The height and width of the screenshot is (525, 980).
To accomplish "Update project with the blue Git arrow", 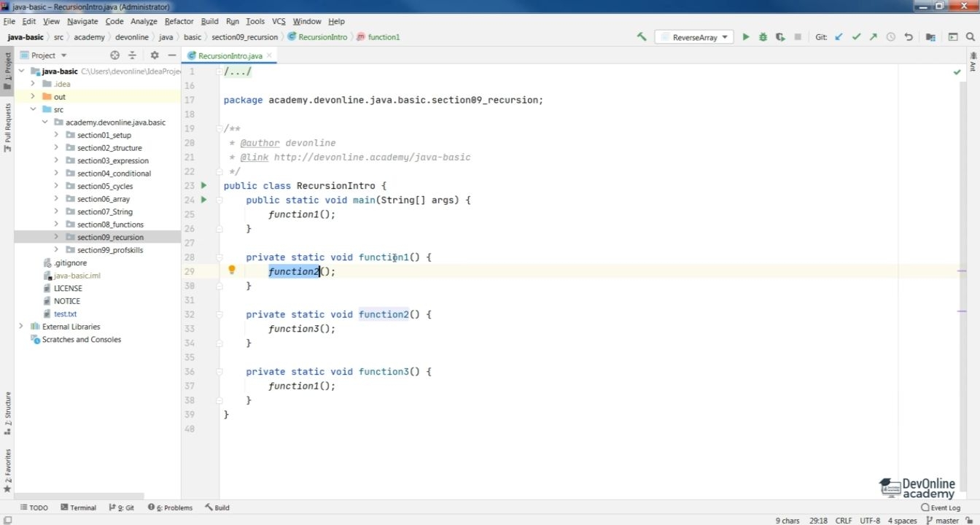I will point(839,36).
